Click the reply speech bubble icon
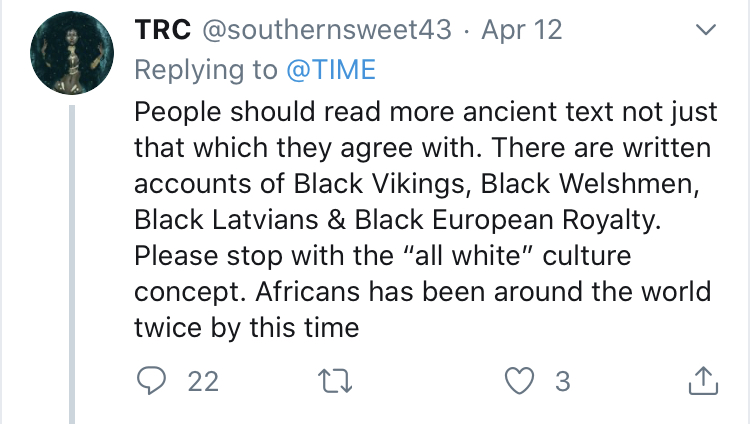750x424 pixels. 151,380
